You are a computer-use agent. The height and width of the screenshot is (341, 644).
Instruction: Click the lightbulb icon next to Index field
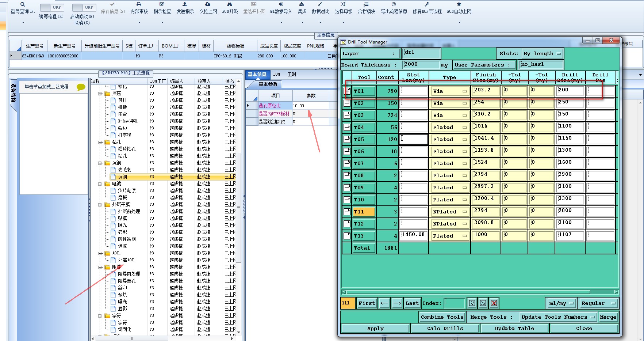472,303
